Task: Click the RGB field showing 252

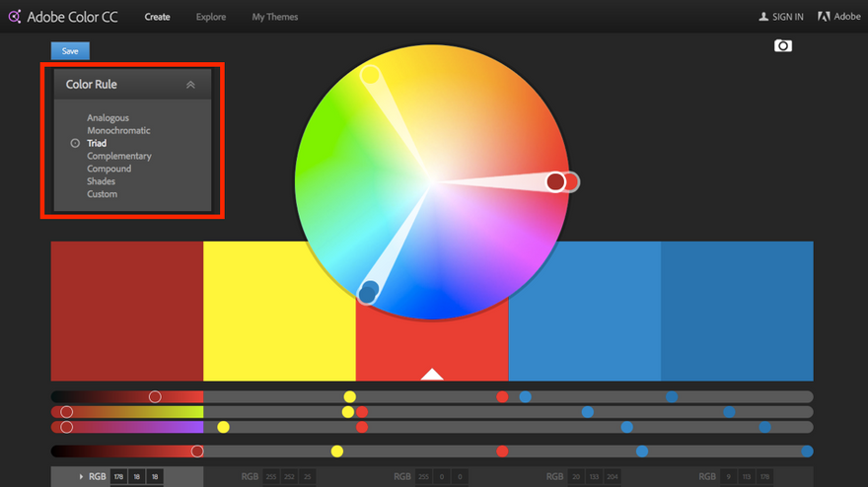Action: pyautogui.click(x=289, y=476)
